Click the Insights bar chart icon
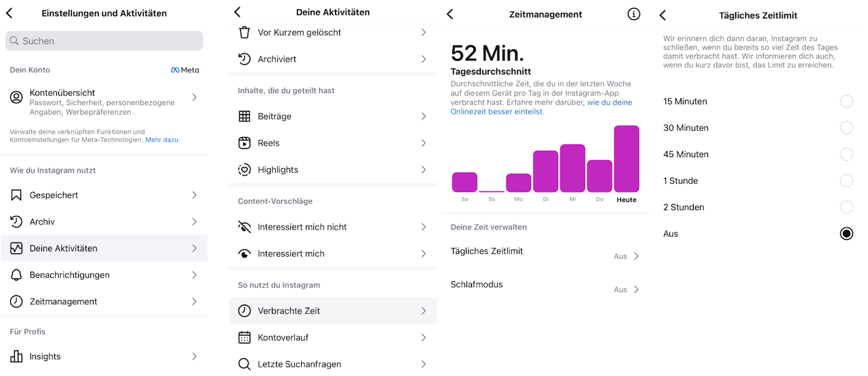Image resolution: width=868 pixels, height=376 pixels. pos(16,356)
